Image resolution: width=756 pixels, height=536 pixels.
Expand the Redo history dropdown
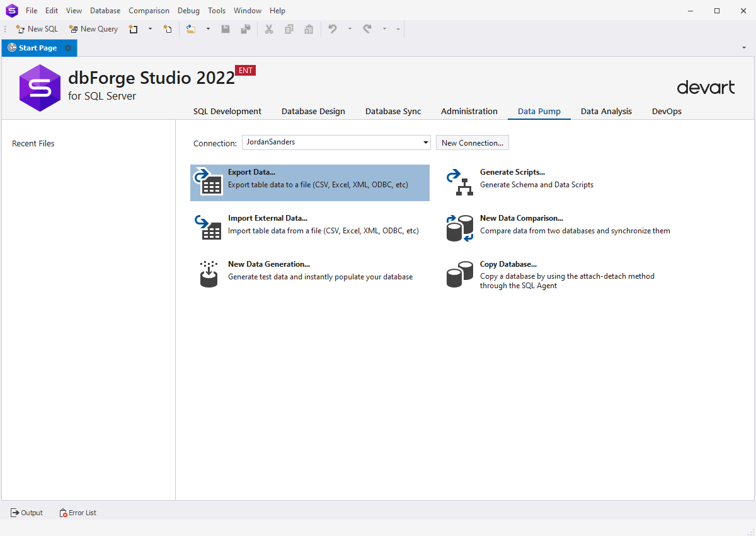tap(383, 29)
